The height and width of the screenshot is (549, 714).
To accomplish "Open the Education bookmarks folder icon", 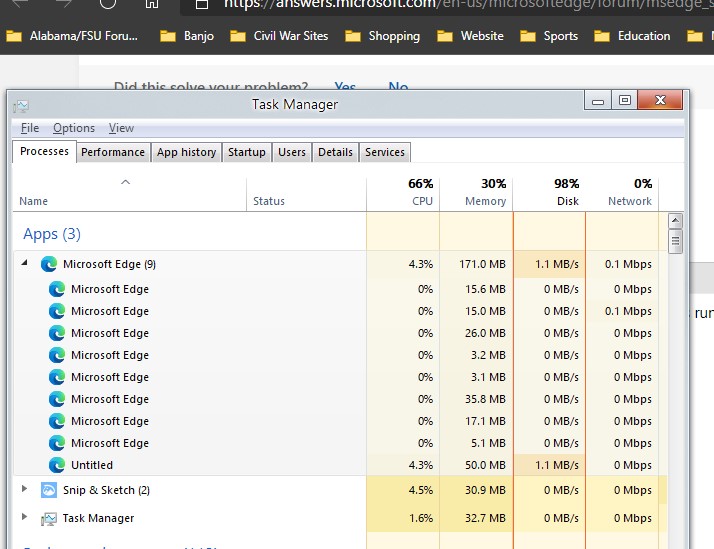I will click(602, 36).
